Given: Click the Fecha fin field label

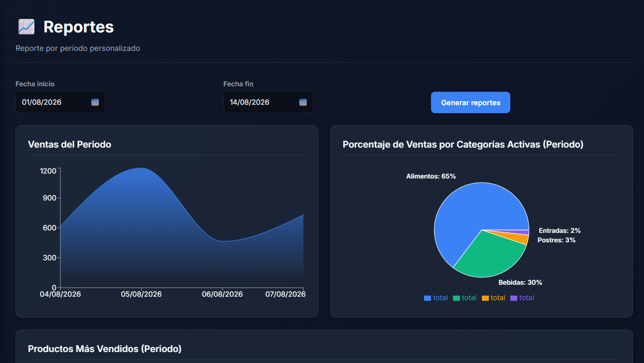Looking at the screenshot, I should 238,84.
